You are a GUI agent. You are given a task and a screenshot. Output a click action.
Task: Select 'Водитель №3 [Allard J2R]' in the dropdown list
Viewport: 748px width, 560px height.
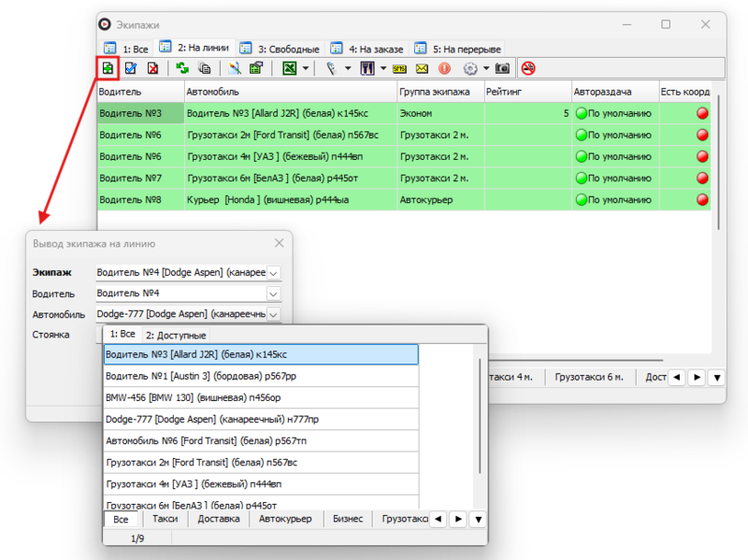(261, 354)
